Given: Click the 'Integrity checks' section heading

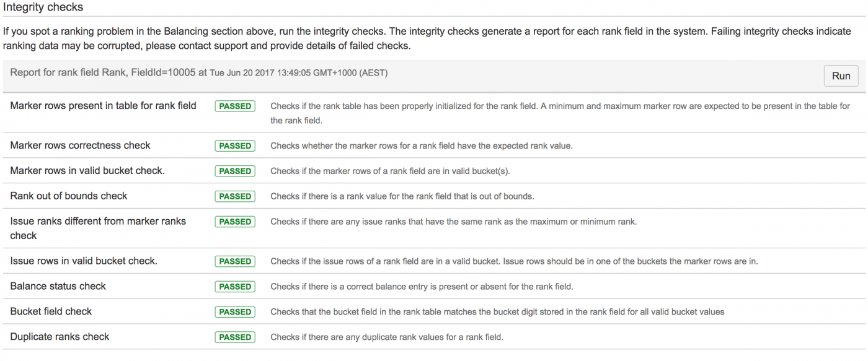Looking at the screenshot, I should [x=43, y=7].
